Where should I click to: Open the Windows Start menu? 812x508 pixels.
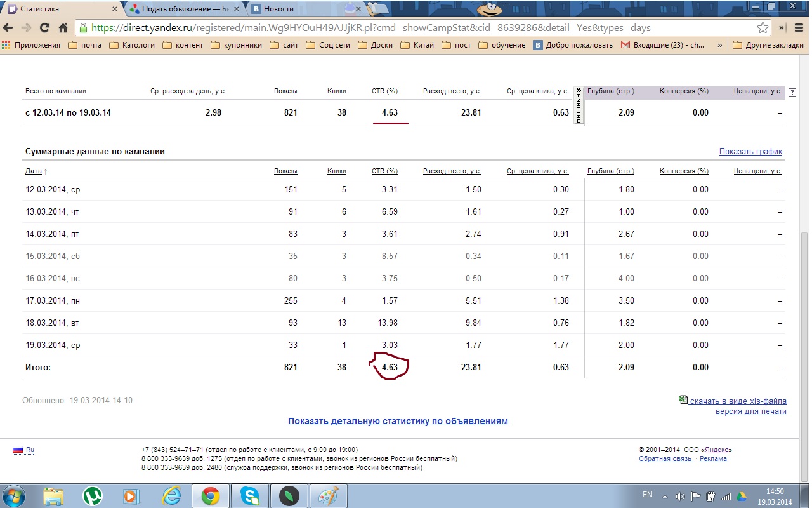(x=14, y=495)
